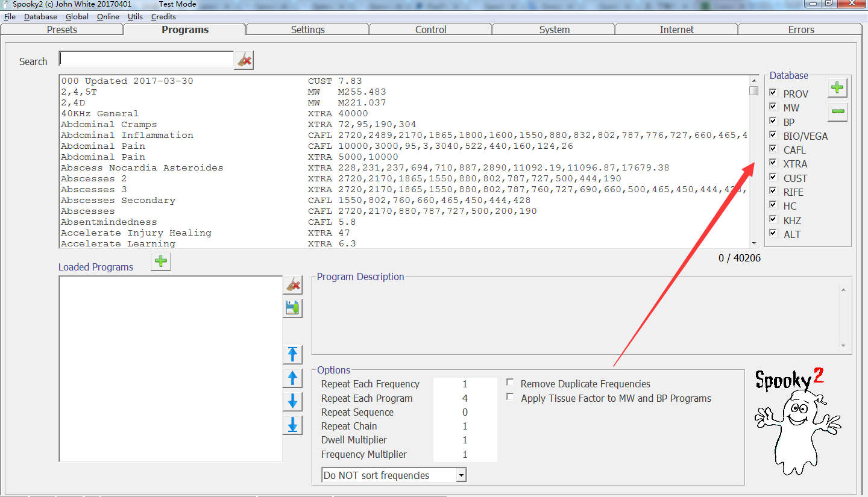Image resolution: width=868 pixels, height=497 pixels.
Task: Select the "2,4,5T" program
Action: [x=404, y=92]
